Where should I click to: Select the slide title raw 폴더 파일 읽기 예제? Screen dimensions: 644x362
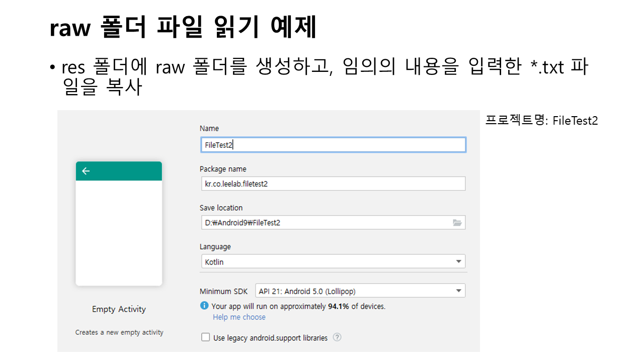(183, 28)
